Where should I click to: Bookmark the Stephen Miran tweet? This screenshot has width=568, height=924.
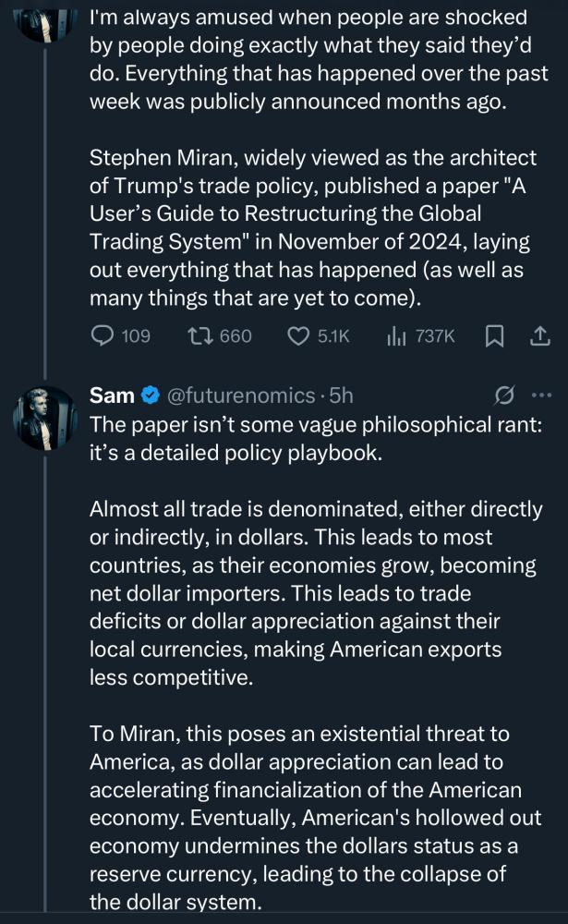click(494, 336)
